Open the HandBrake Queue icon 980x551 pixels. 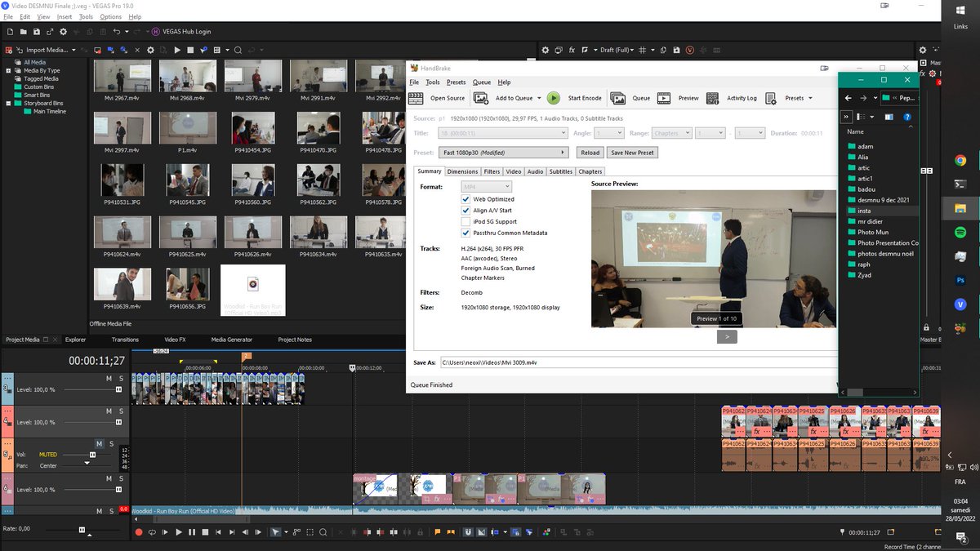(x=618, y=98)
